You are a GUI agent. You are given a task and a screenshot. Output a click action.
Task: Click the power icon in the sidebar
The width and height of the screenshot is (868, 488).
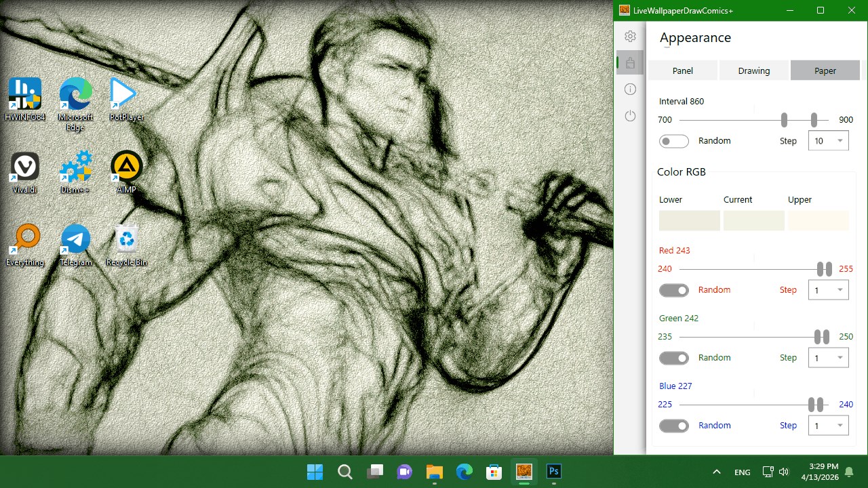(x=630, y=116)
